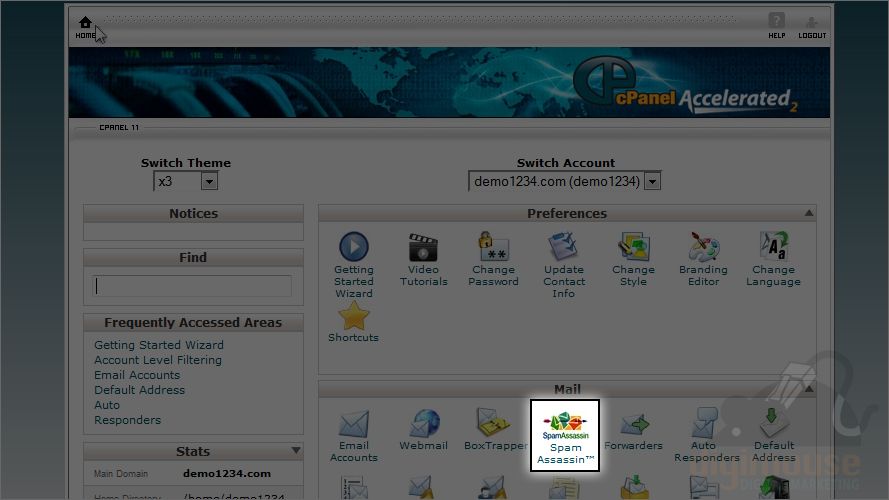
Task: Open the Auto Responders icon in Mail
Action: pyautogui.click(x=704, y=423)
